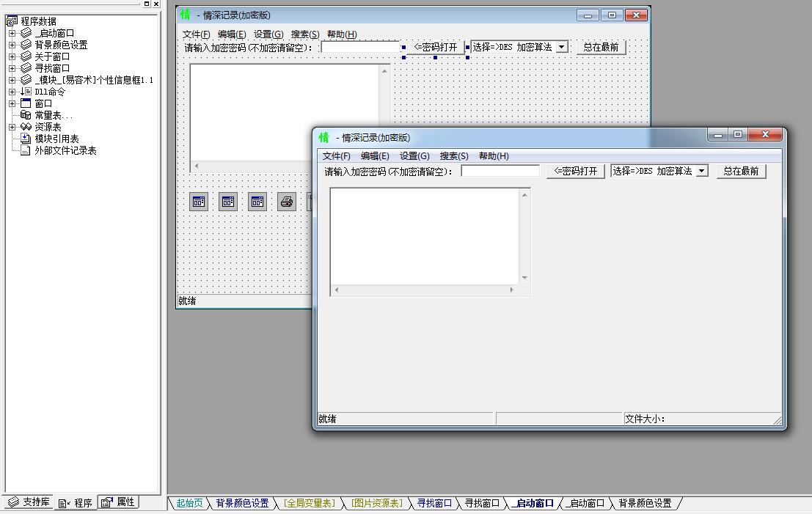Click the password input field in preview window
812x514 pixels.
click(x=500, y=171)
